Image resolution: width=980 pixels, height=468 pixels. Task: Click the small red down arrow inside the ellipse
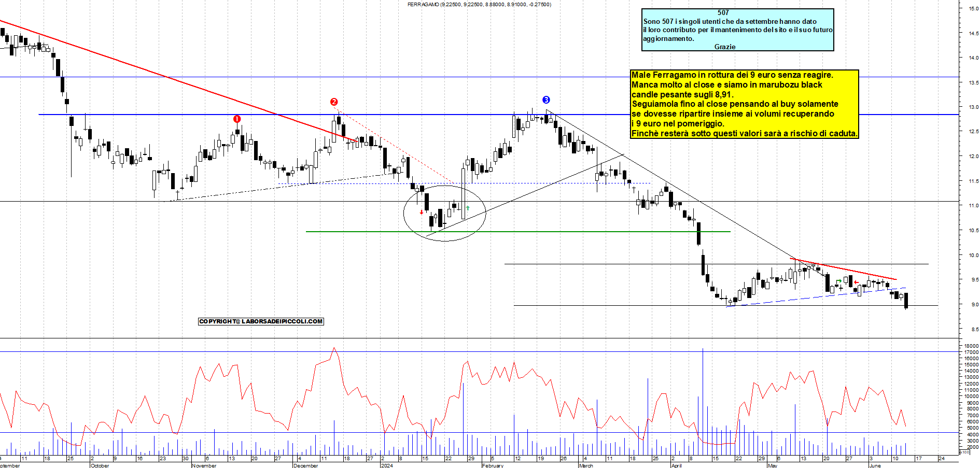coord(422,212)
